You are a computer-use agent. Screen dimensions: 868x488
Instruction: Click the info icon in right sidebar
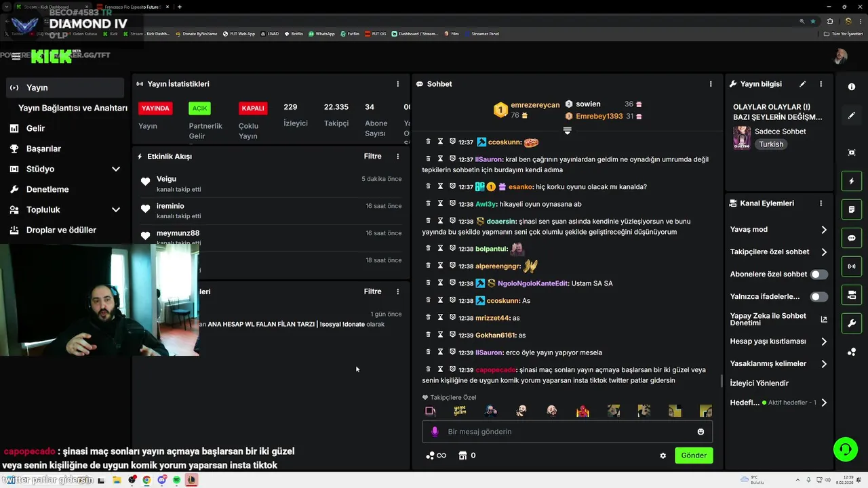[852, 87]
